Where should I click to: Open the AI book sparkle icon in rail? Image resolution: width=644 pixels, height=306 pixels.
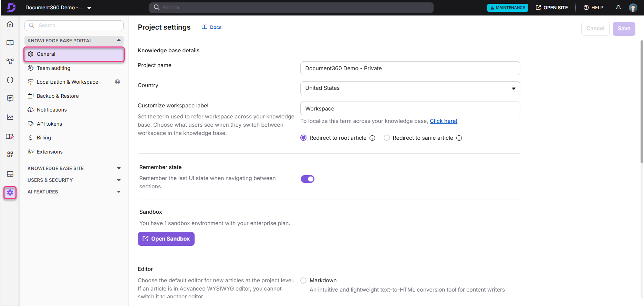tap(10, 137)
